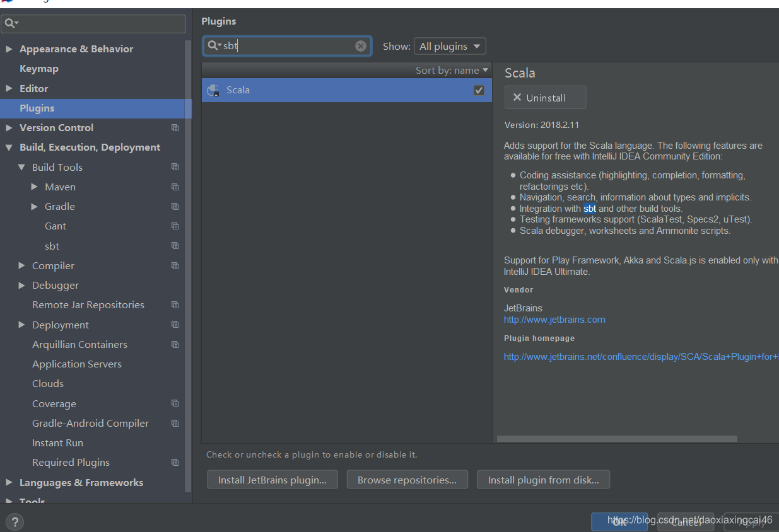Click project-level icon beside Deployment
The width and height of the screenshot is (779, 532).
(175, 325)
